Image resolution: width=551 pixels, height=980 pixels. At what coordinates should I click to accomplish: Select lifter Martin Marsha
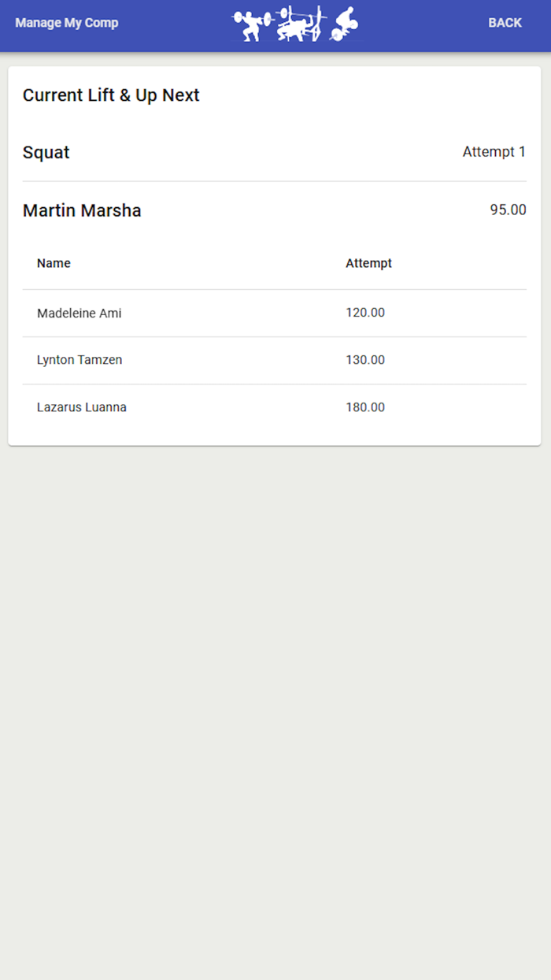82,210
